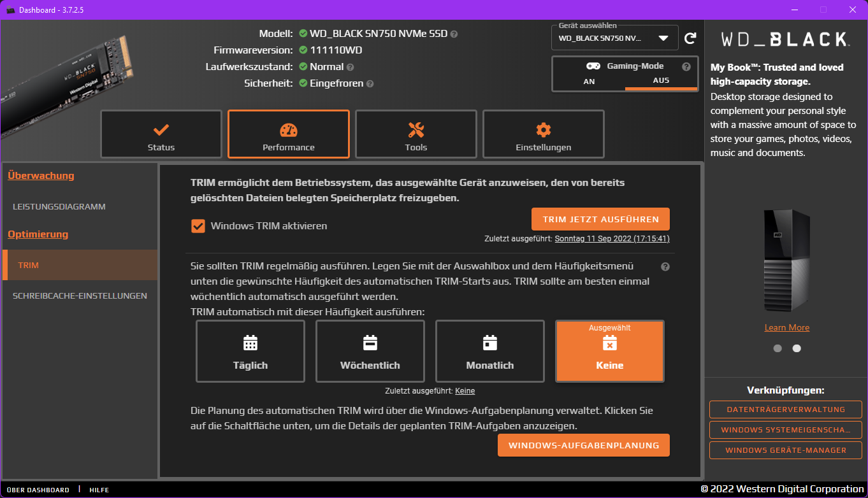The height and width of the screenshot is (498, 868).
Task: Open the Status tab
Action: coord(161,134)
